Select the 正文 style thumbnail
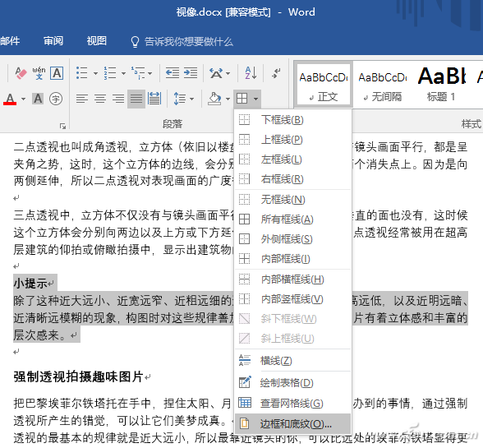 click(324, 85)
